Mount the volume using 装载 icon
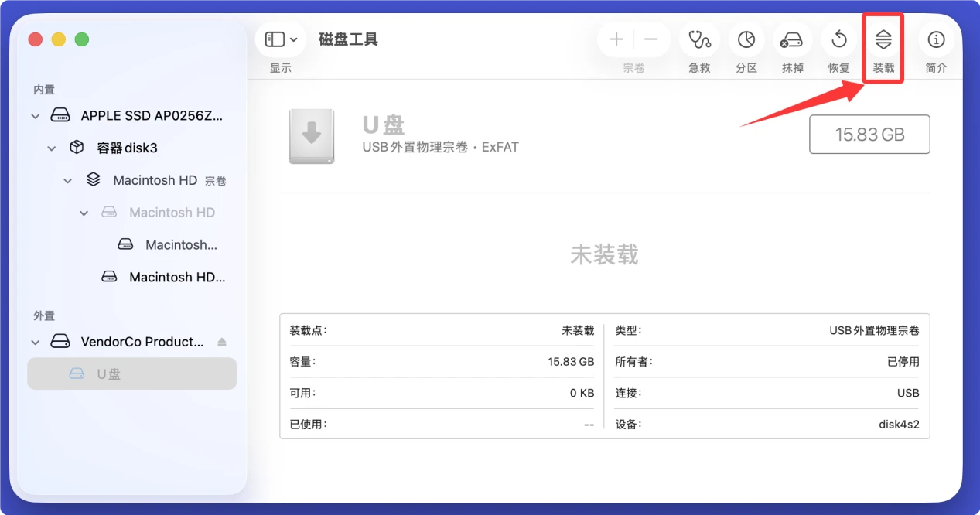 tap(883, 39)
